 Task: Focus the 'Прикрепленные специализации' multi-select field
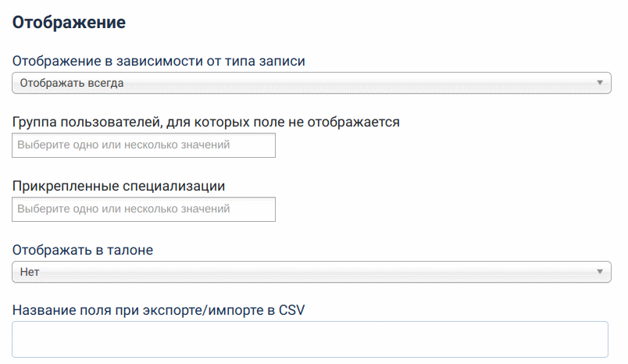[144, 209]
